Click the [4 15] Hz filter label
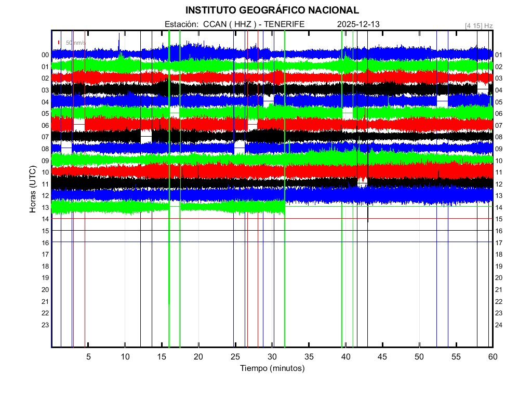Screen dimensions: 532x399 478,25
